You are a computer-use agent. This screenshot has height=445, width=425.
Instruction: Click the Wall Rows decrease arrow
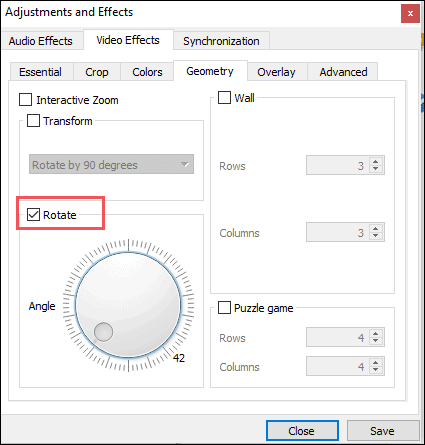(x=376, y=169)
